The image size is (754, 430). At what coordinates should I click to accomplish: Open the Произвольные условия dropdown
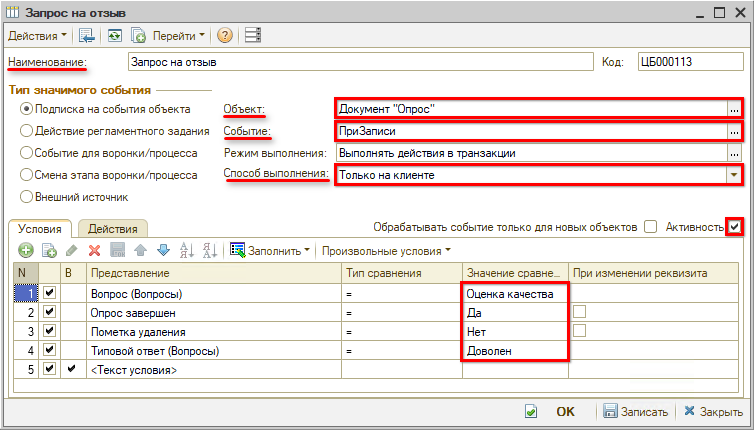coord(386,251)
